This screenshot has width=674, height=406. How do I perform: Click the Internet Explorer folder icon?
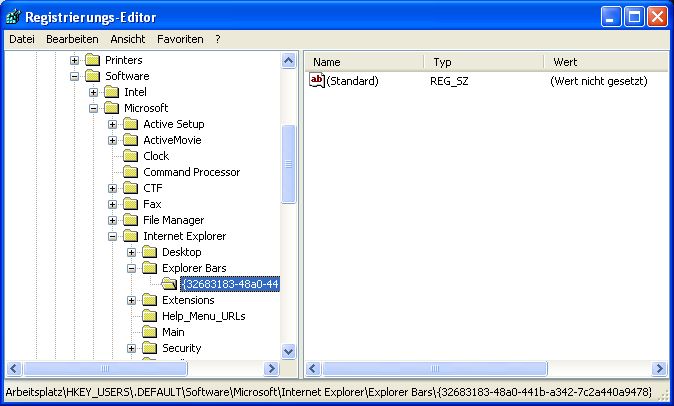(x=130, y=236)
